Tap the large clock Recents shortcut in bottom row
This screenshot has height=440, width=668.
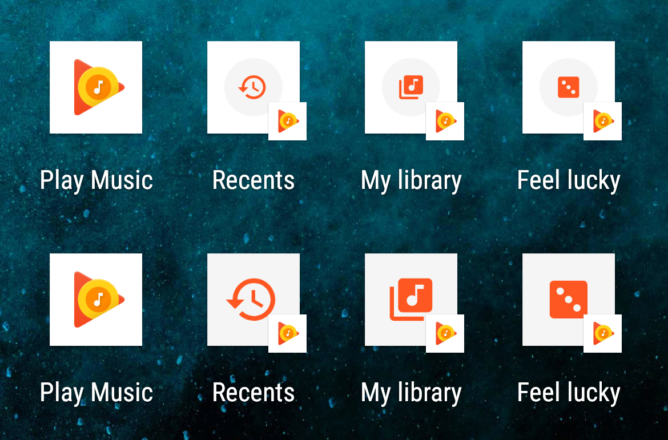253,299
